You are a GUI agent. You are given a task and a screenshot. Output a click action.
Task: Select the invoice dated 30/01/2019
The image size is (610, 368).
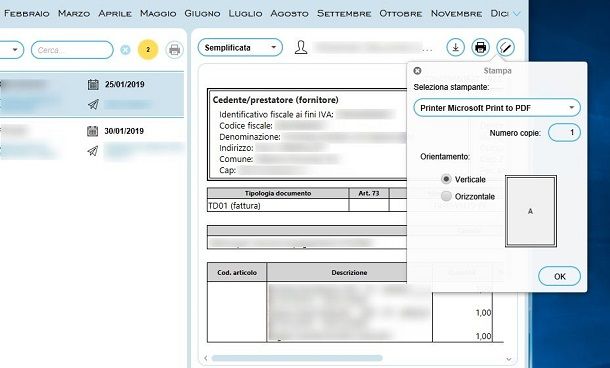tap(92, 141)
